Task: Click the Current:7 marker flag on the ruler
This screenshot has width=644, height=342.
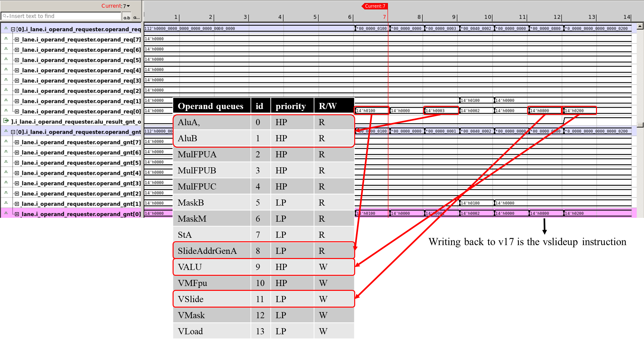Action: coord(374,6)
